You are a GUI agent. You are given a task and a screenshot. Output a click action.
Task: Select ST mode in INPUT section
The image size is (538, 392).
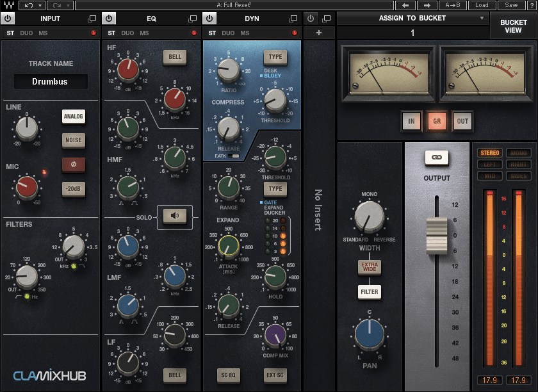10,33
